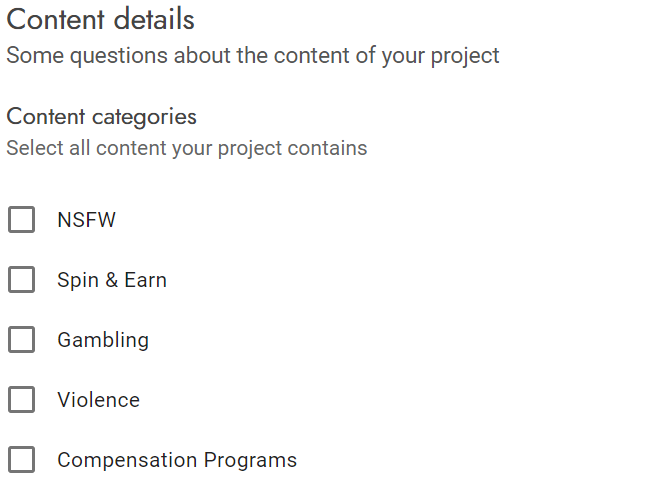This screenshot has height=495, width=655.
Task: Select the Compensation Programs checkbox
Action: 21,460
